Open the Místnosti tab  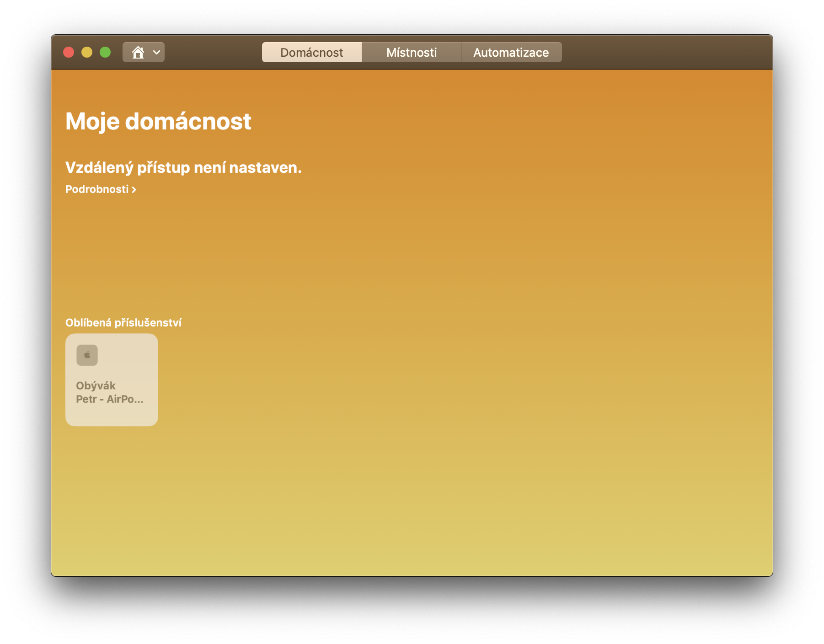(412, 53)
